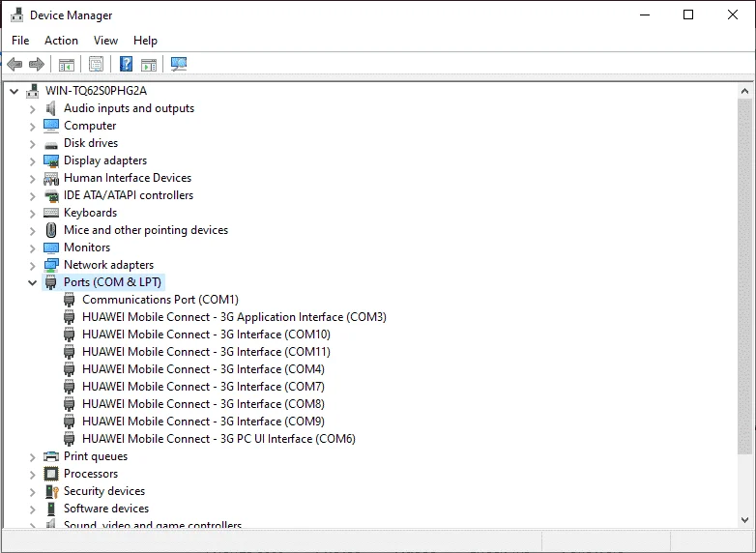Viewport: 756px width, 553px height.
Task: Expand the Monitors category arrow
Action: (32, 247)
